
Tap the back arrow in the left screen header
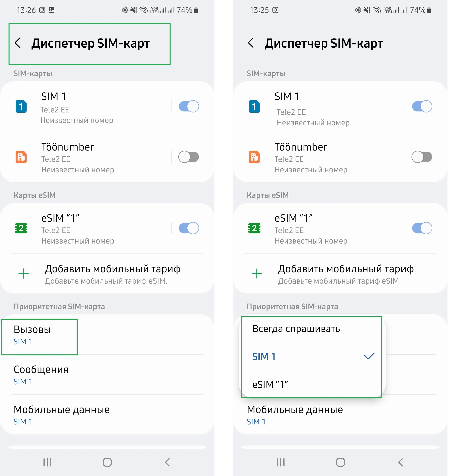pos(18,43)
